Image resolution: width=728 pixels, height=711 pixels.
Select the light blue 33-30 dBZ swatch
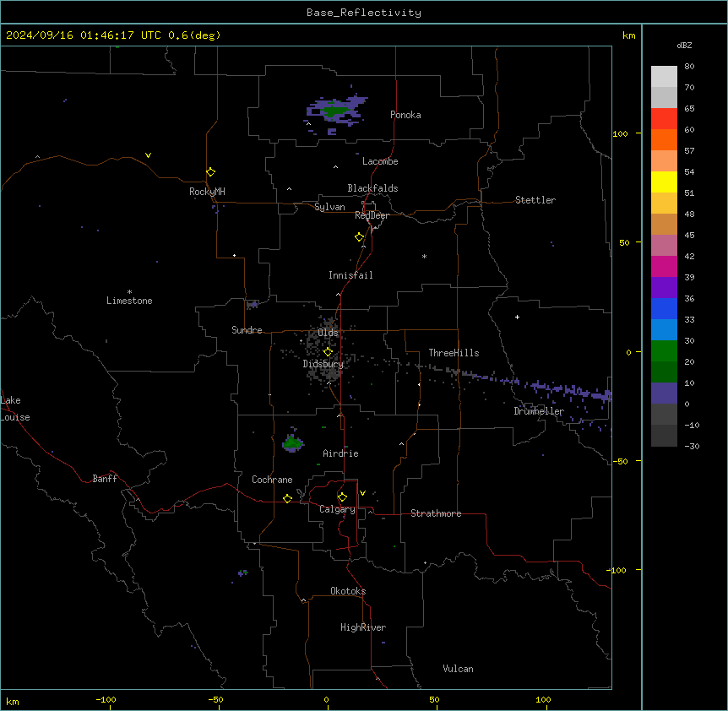pyautogui.click(x=664, y=329)
